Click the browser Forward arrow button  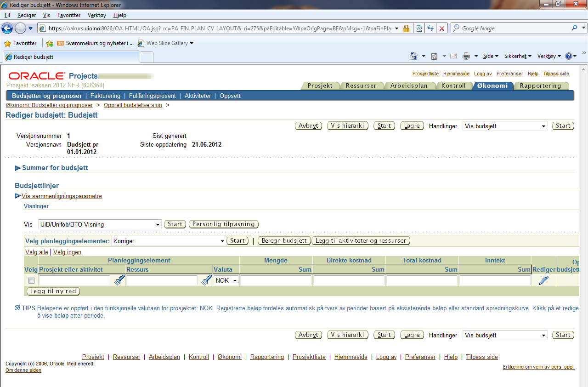tap(20, 28)
